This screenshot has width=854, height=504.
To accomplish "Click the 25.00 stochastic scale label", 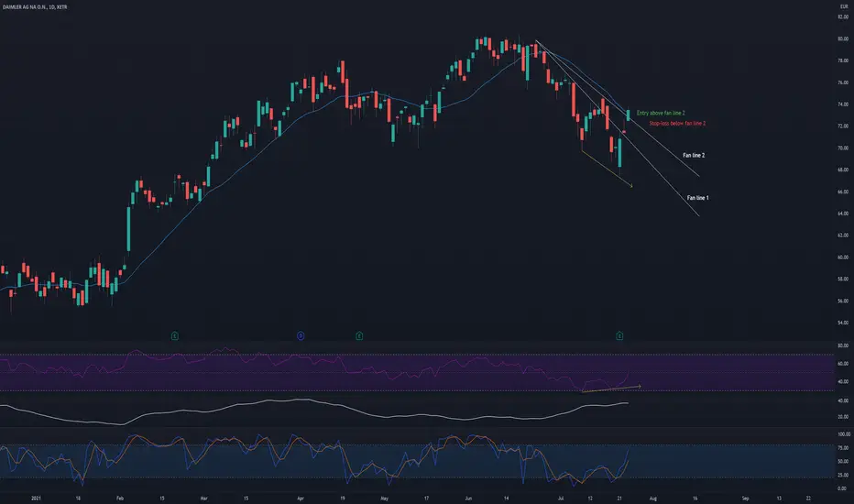I will [843, 475].
